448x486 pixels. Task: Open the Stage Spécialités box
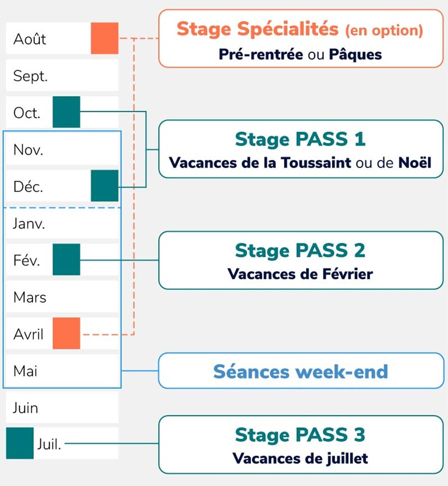[x=300, y=38]
